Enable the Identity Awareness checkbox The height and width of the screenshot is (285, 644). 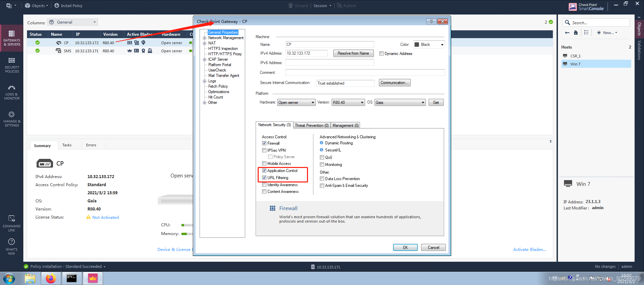(x=264, y=185)
